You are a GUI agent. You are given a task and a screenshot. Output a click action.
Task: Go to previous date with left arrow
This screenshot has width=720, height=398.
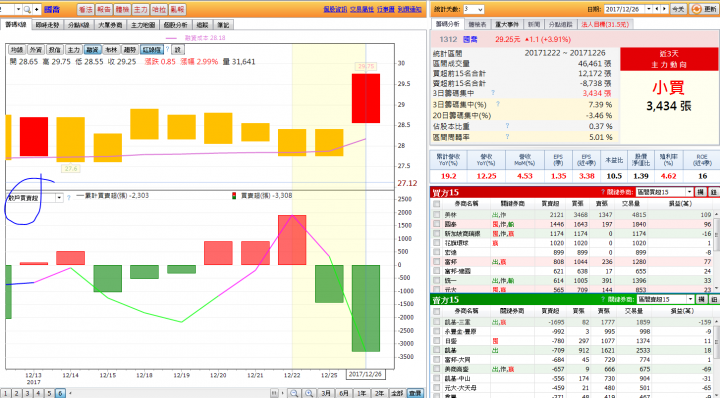point(657,9)
